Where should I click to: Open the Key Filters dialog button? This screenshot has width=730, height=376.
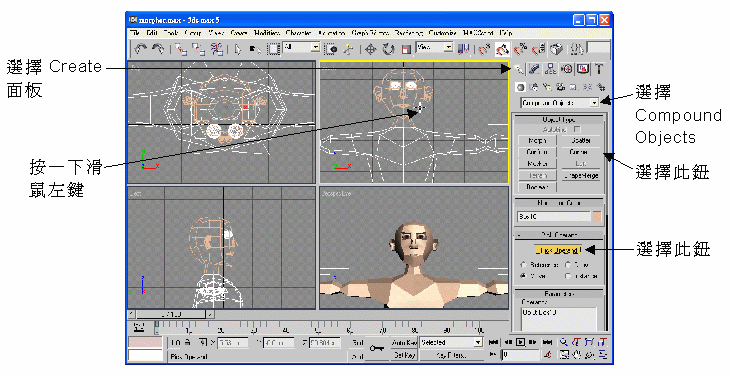(x=451, y=355)
